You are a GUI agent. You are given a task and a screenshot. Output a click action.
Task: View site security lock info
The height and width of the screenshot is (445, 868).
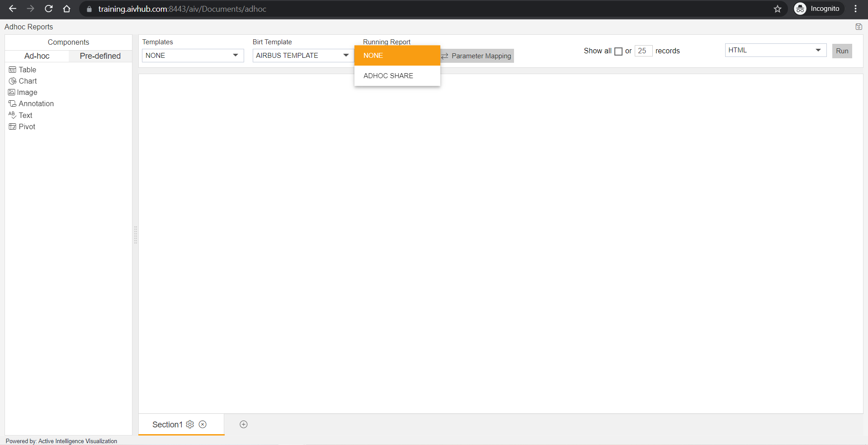tap(89, 9)
